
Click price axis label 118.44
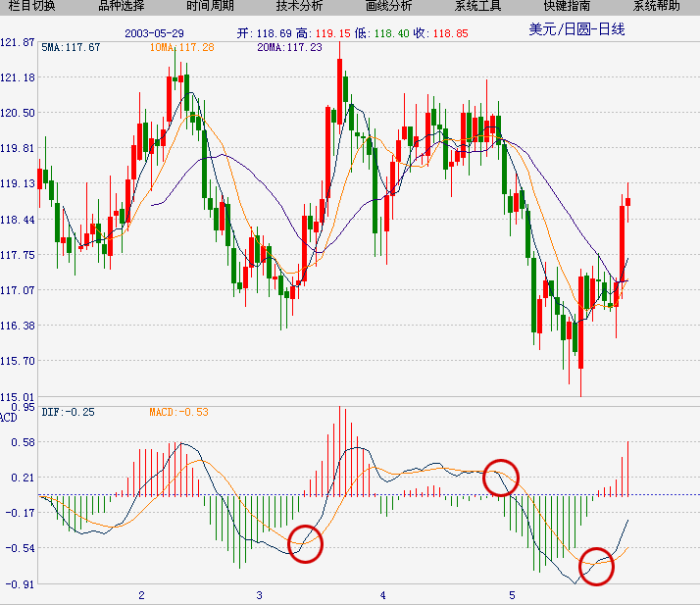pos(18,220)
